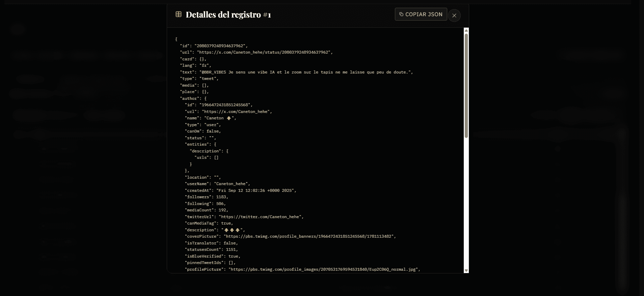The width and height of the screenshot is (644, 296).
Task: Click the three emojis in the description value
Action: pos(232,230)
